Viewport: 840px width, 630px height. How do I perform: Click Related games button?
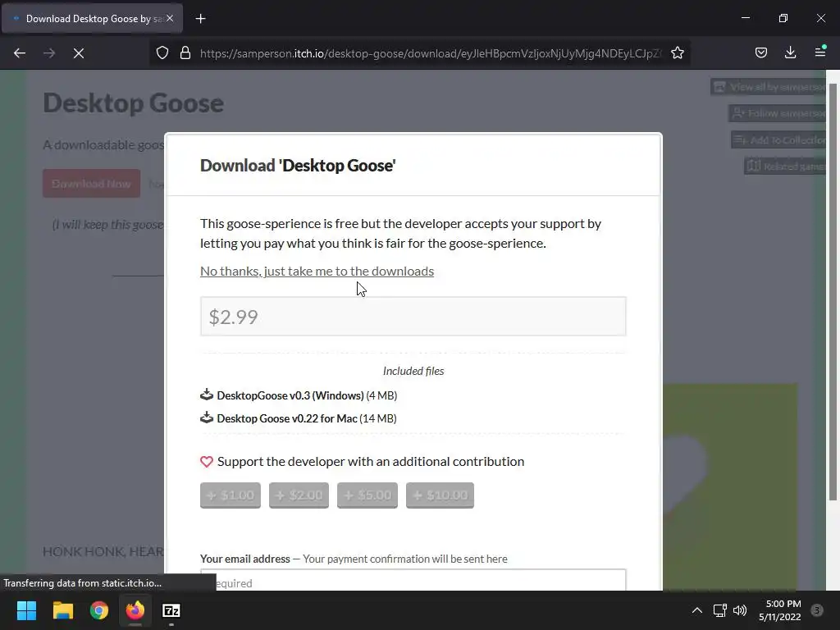785,166
